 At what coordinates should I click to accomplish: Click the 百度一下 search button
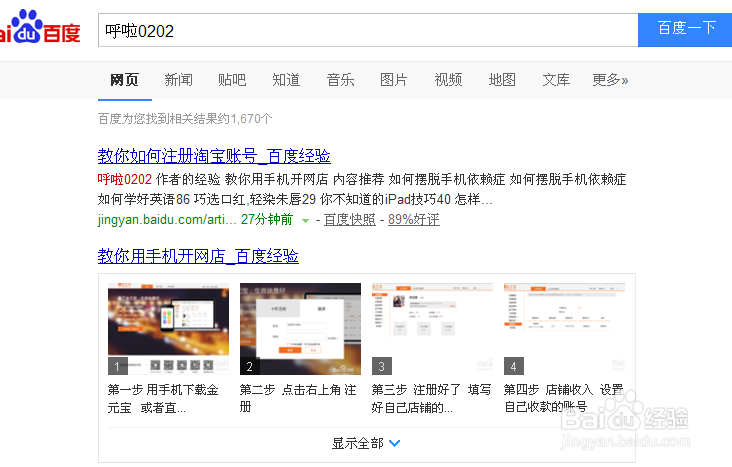pyautogui.click(x=685, y=30)
